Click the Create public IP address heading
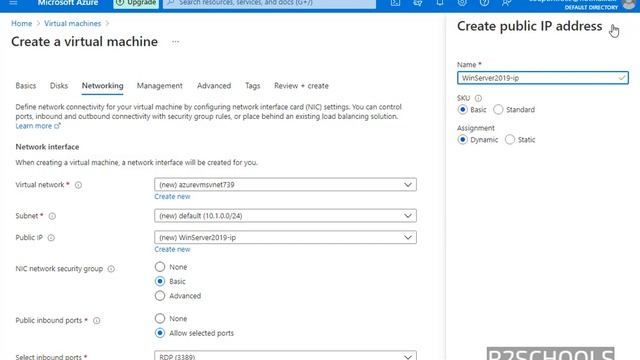Viewport: 640px width, 360px height. [529, 26]
